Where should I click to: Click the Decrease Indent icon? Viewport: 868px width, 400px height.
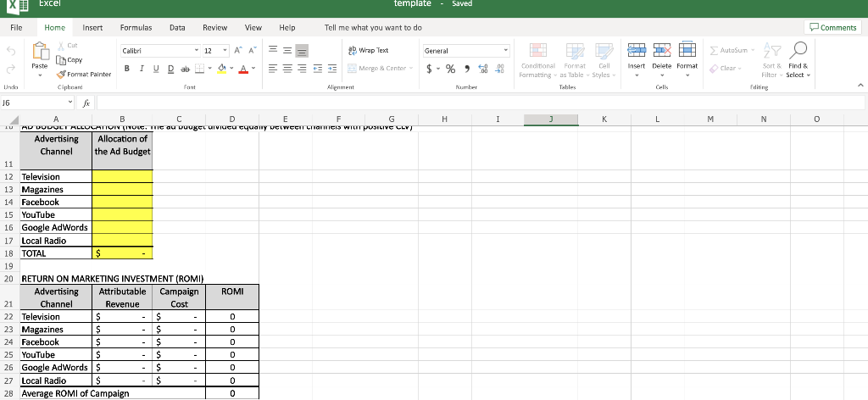click(317, 69)
